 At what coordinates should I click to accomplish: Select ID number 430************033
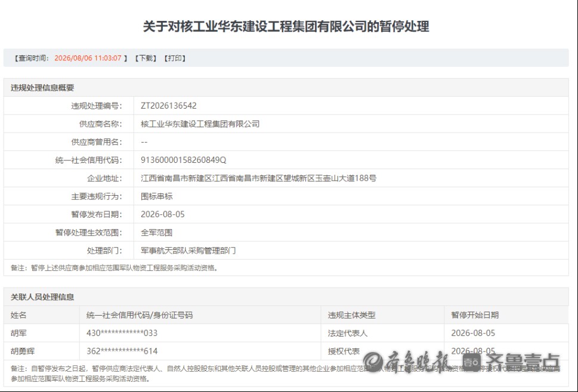pyautogui.click(x=122, y=333)
